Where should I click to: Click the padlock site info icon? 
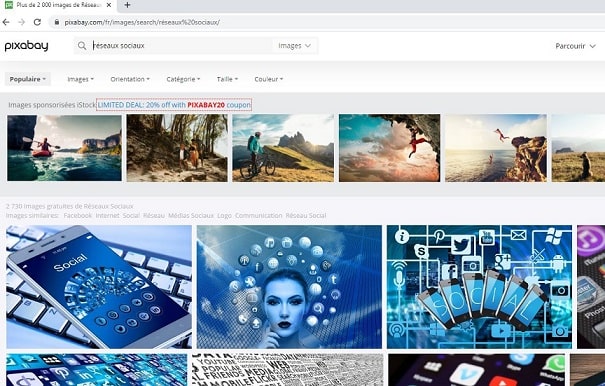click(57, 22)
